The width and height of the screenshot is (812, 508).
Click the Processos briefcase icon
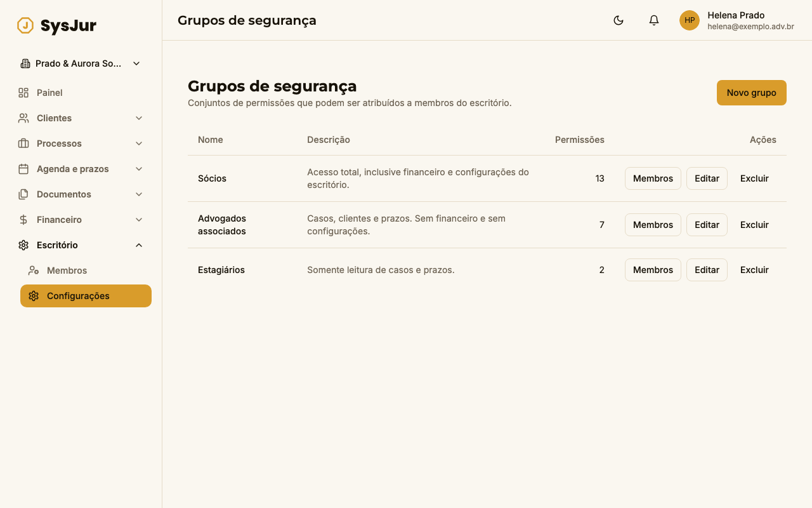tap(23, 144)
